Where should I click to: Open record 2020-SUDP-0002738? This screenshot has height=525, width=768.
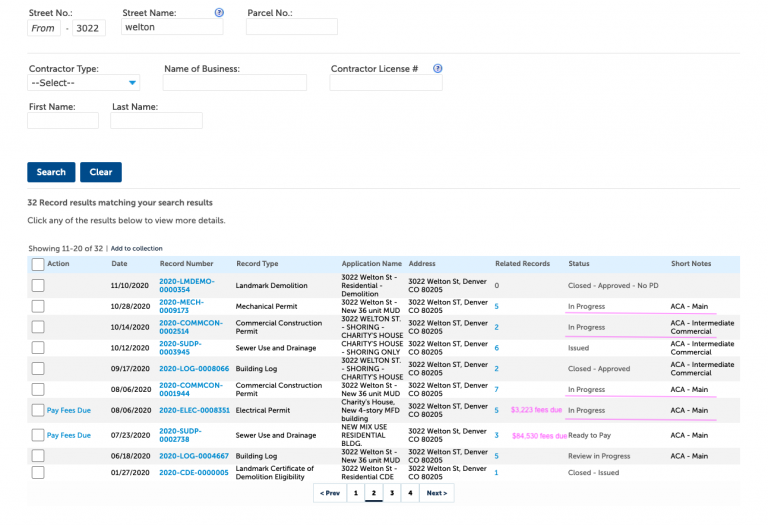(180, 435)
